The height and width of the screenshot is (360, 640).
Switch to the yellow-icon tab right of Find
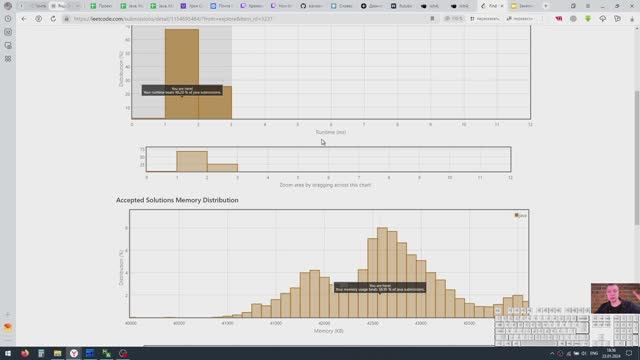[x=523, y=6]
